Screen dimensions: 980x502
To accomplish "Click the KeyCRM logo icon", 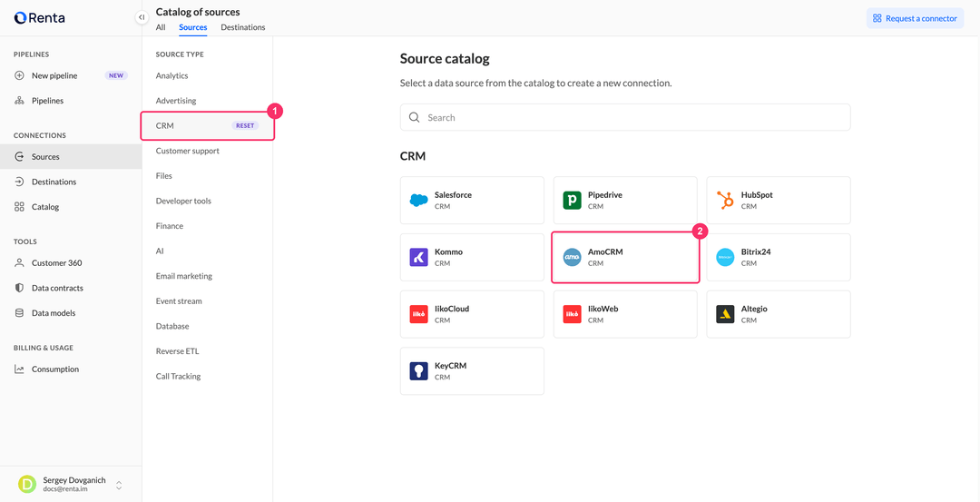I will tap(418, 370).
